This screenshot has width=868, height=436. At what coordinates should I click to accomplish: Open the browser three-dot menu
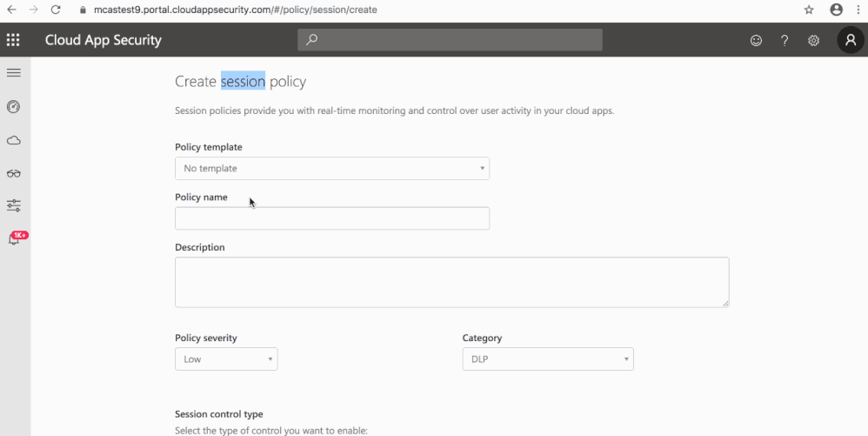coord(857,10)
